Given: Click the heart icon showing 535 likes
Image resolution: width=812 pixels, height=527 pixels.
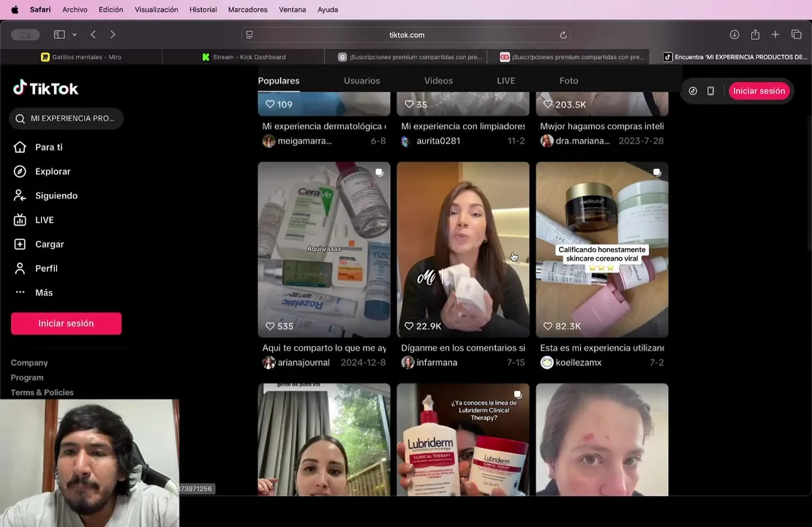Looking at the screenshot, I should [x=270, y=326].
